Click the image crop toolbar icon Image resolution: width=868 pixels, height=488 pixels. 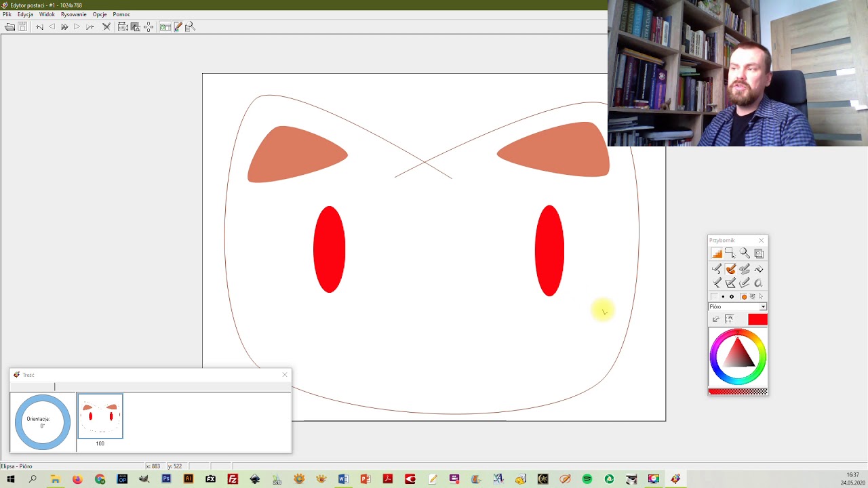pyautogui.click(x=135, y=27)
